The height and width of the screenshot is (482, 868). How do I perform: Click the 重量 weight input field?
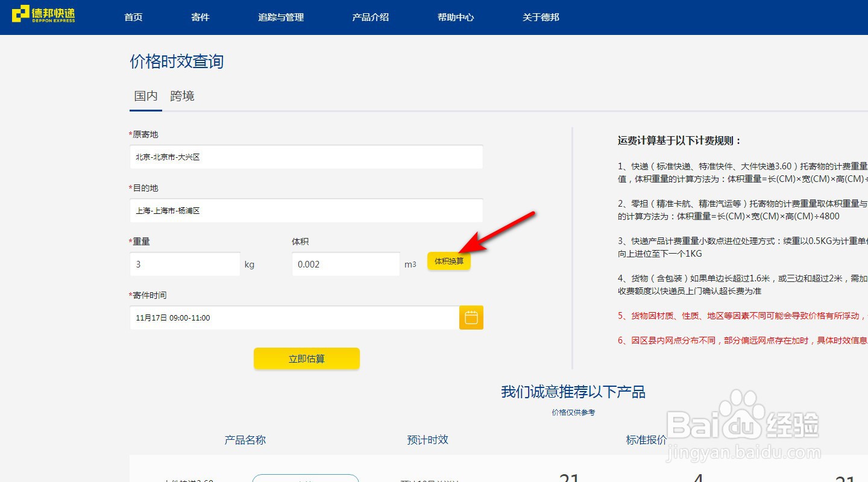[x=185, y=264]
